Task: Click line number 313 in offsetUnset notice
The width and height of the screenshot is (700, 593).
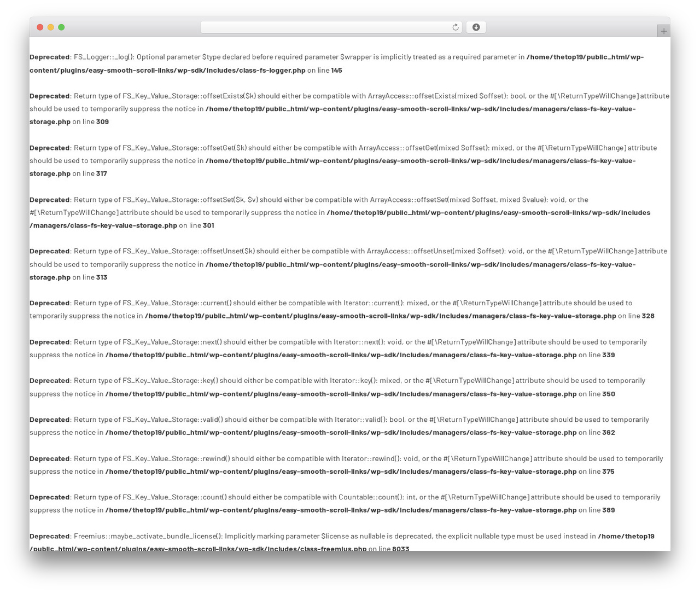Action: (x=102, y=277)
